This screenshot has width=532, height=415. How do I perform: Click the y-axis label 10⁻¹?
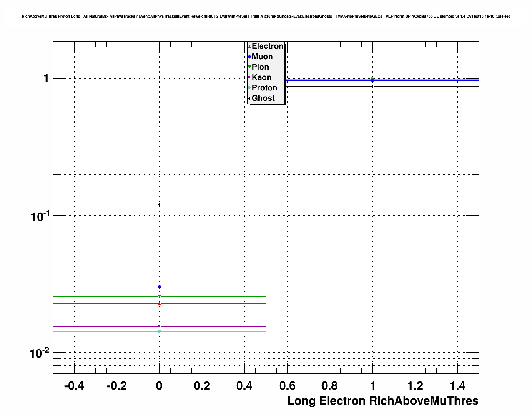(40, 216)
